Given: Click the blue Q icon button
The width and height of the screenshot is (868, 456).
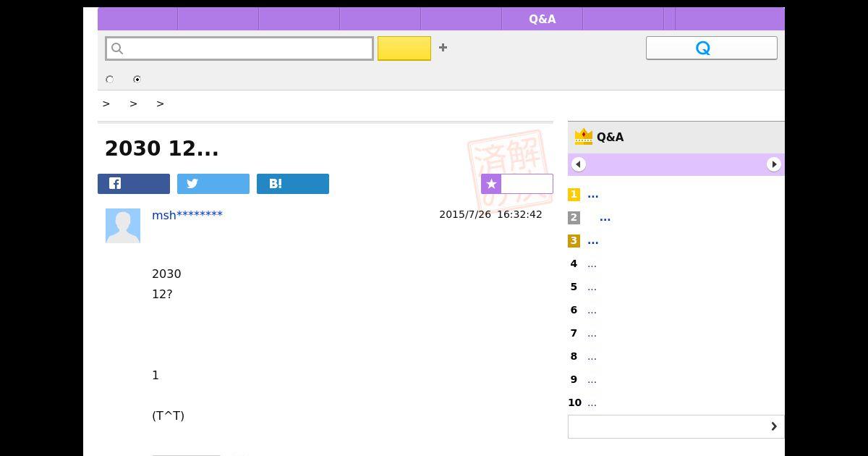Looking at the screenshot, I should [x=711, y=48].
